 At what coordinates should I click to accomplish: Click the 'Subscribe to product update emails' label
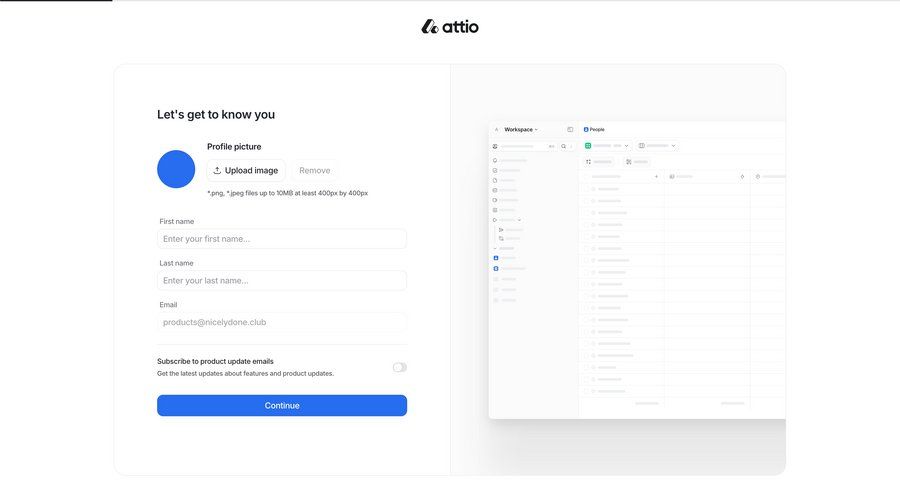tap(215, 361)
